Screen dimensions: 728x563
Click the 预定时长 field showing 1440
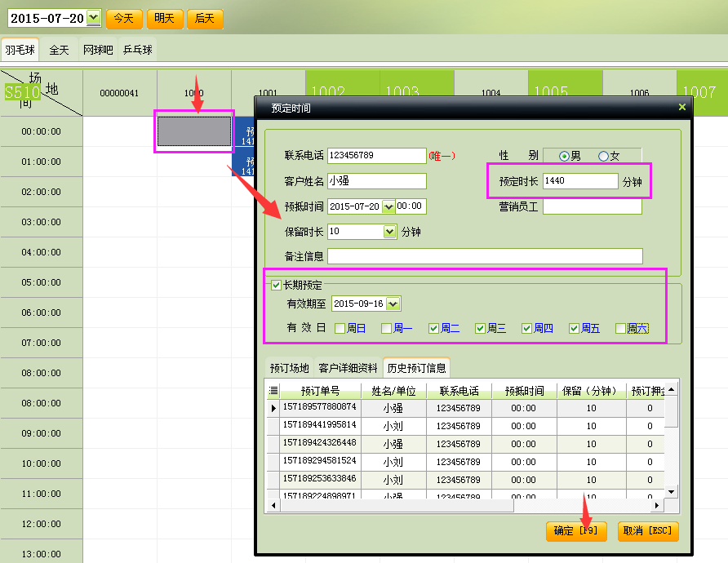[x=580, y=181]
